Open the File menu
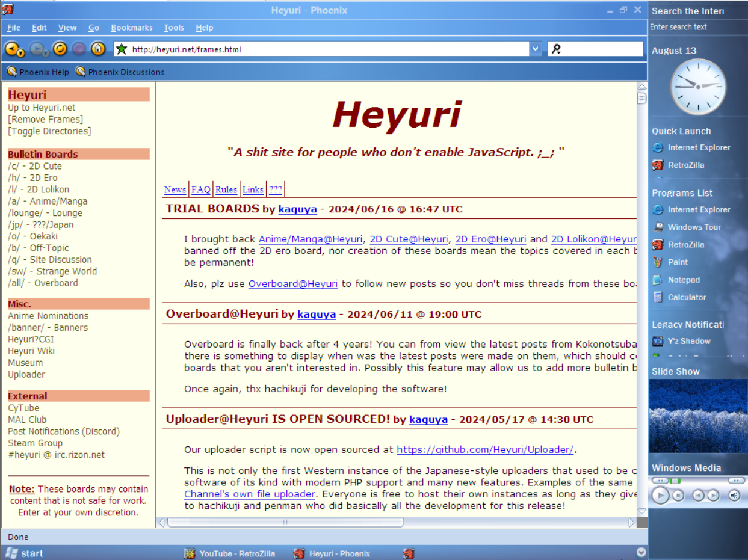 pos(14,28)
